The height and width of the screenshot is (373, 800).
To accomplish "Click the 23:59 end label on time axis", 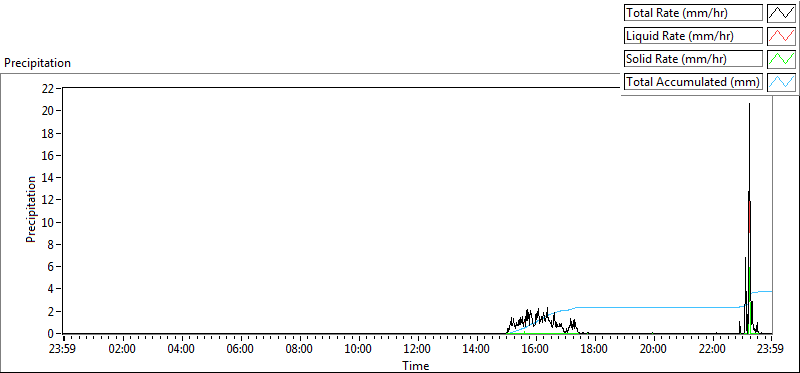I will 771,350.
